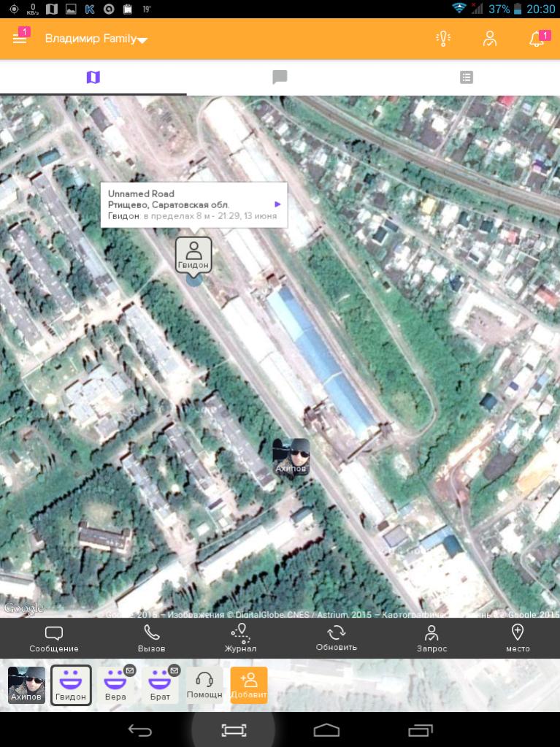
Task: Switch to the list tab
Action: pos(466,77)
